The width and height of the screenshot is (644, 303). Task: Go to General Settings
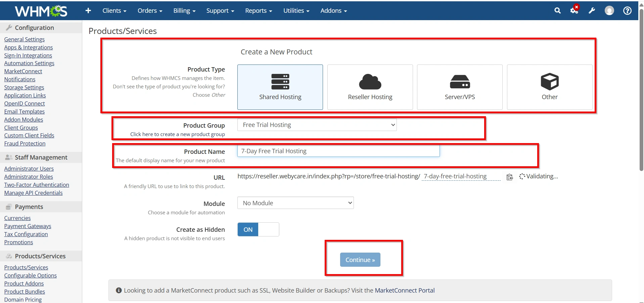(x=24, y=39)
